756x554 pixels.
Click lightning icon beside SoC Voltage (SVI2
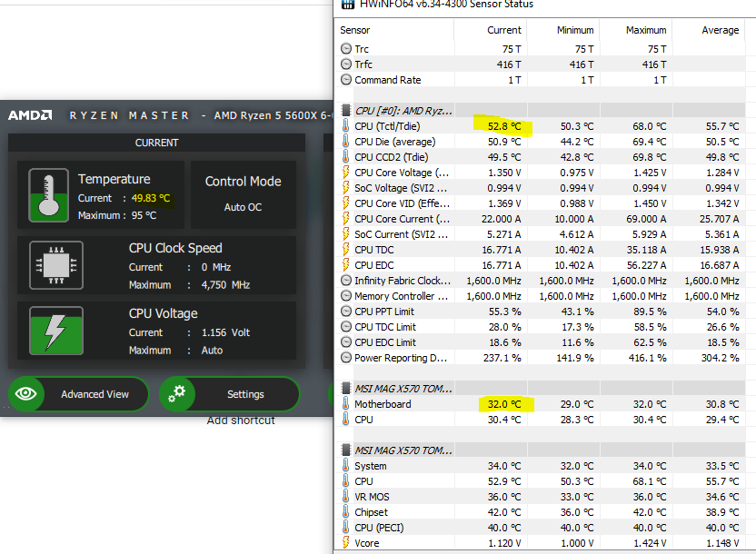coord(345,187)
